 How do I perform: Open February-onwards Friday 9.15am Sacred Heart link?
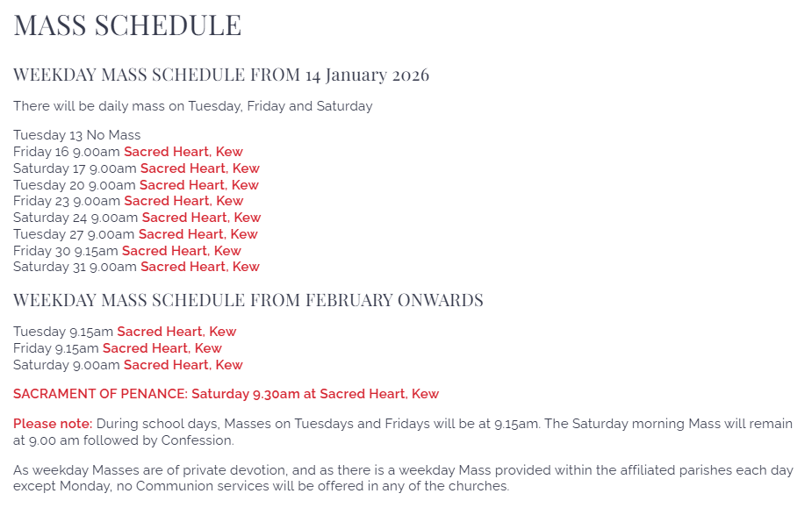162,348
